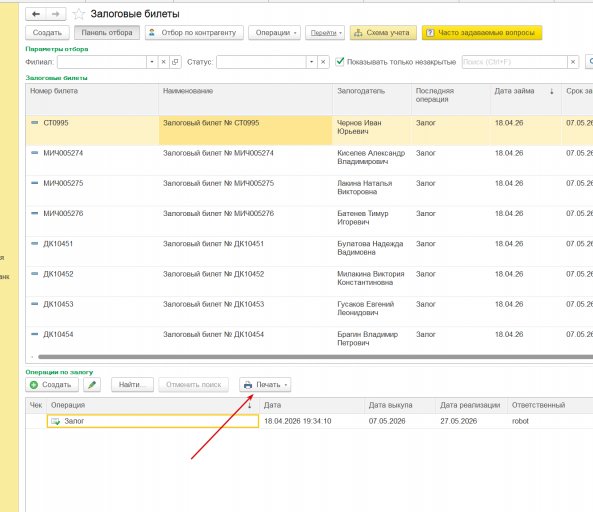Screen dimensions: 593x512
Task: Open the Печать dropdown menu
Action: (265, 385)
